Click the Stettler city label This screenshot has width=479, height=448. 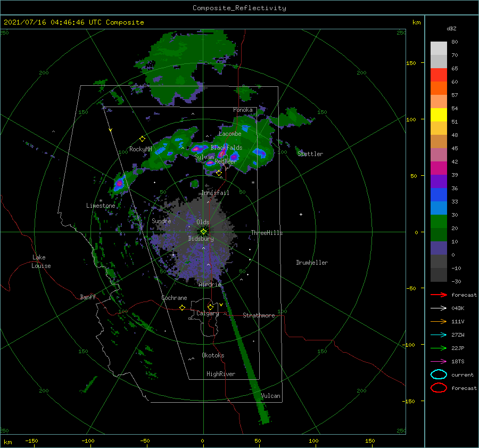tap(310, 154)
